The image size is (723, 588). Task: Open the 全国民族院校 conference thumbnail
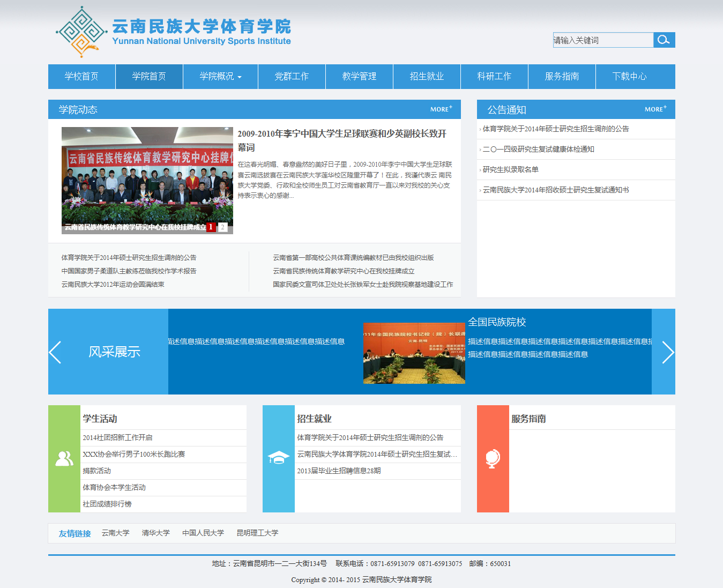tap(414, 353)
